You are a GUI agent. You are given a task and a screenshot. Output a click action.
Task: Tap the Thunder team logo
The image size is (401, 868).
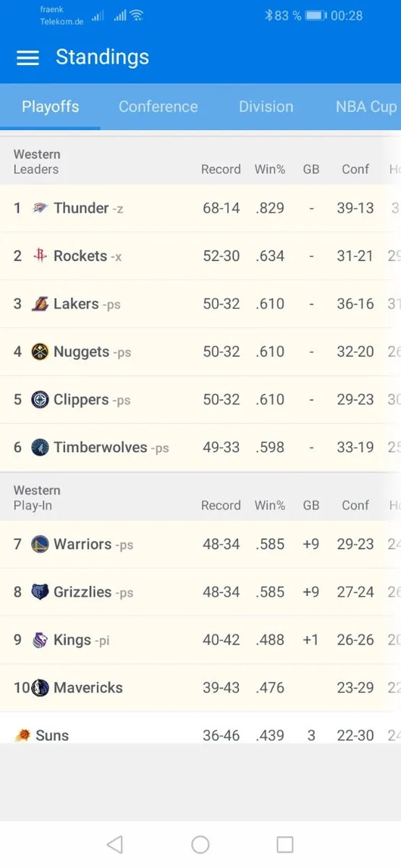click(40, 208)
